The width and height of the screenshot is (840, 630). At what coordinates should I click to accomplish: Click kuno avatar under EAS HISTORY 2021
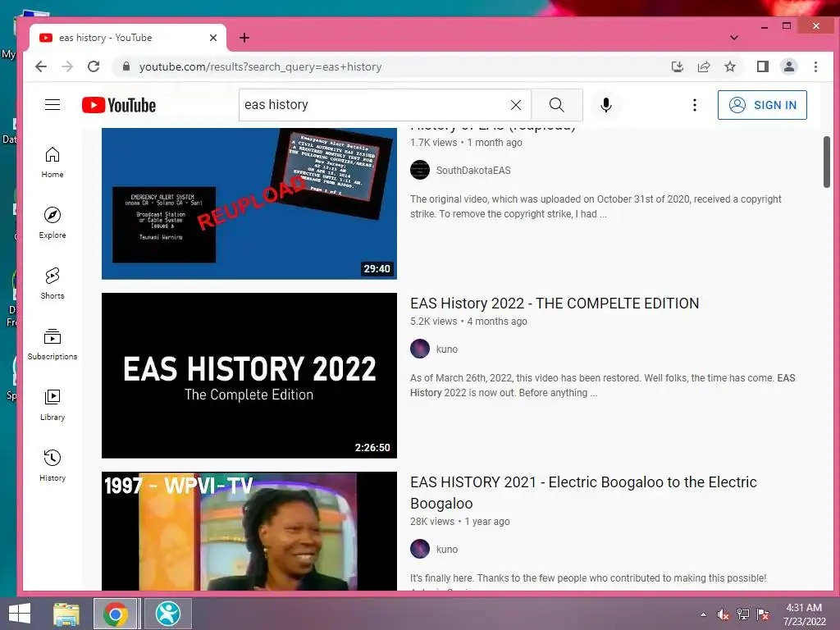420,549
